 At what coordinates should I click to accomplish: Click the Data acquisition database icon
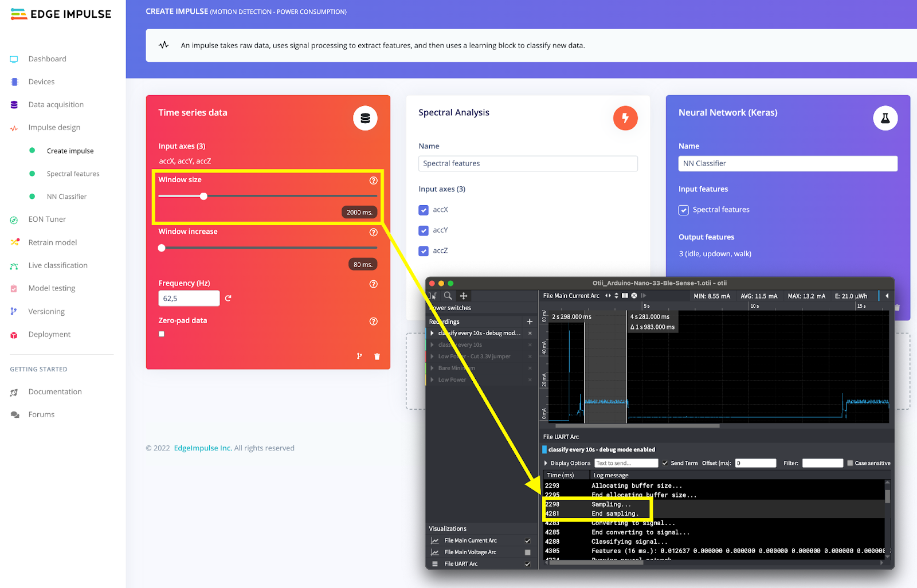[14, 105]
